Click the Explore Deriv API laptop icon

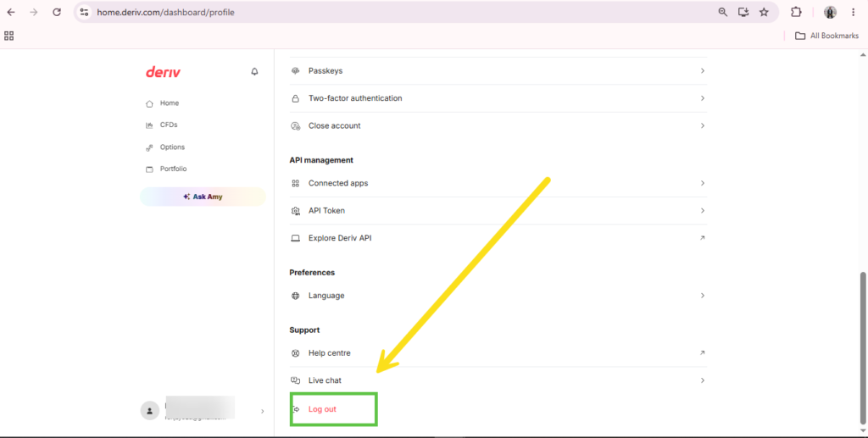296,238
